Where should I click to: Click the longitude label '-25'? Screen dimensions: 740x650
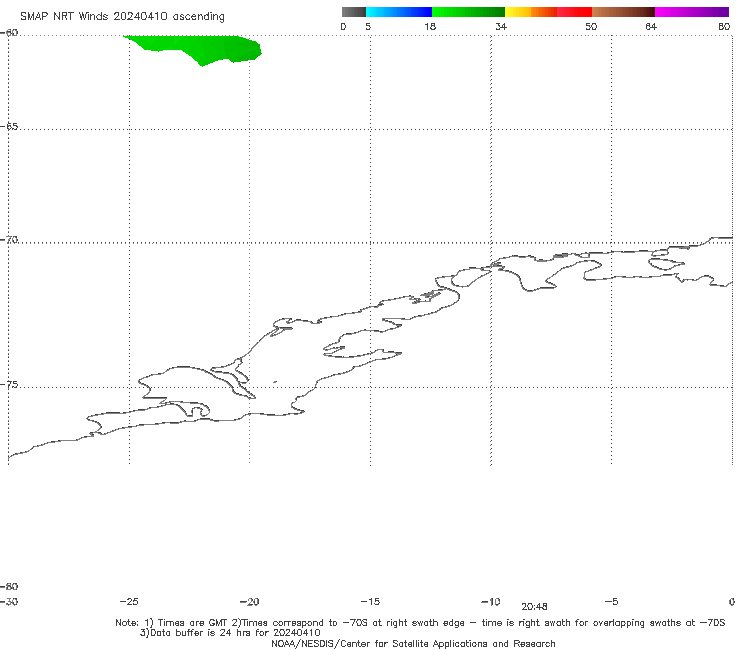pyautogui.click(x=129, y=601)
